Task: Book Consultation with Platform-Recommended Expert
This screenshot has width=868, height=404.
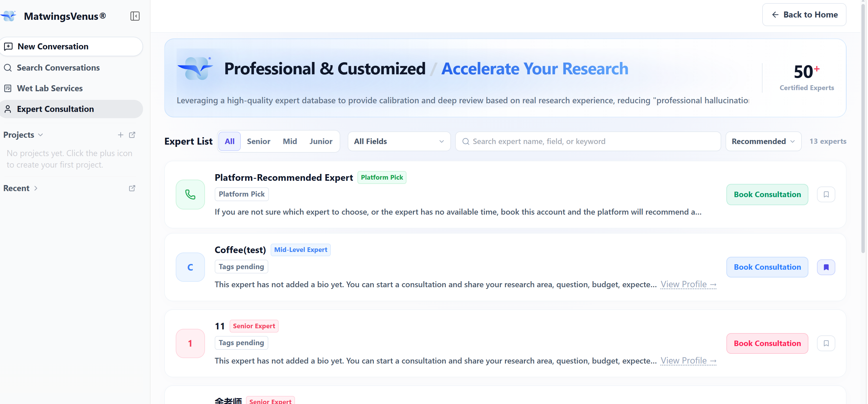Action: [767, 195]
